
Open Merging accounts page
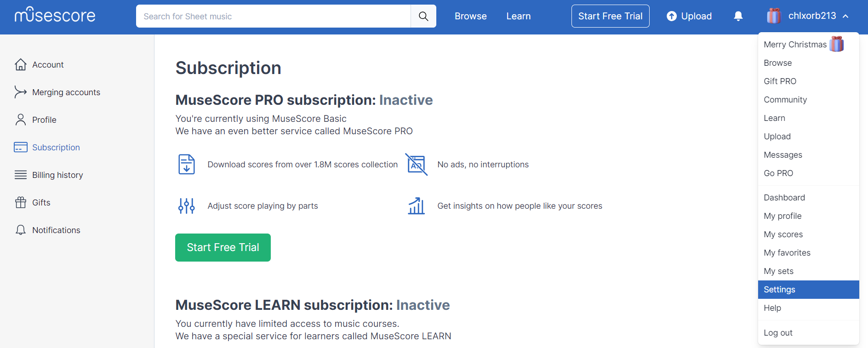click(x=66, y=92)
